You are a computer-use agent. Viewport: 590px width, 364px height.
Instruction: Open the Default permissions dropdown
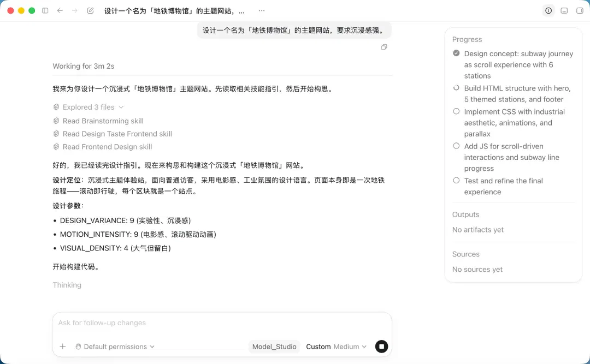click(115, 347)
